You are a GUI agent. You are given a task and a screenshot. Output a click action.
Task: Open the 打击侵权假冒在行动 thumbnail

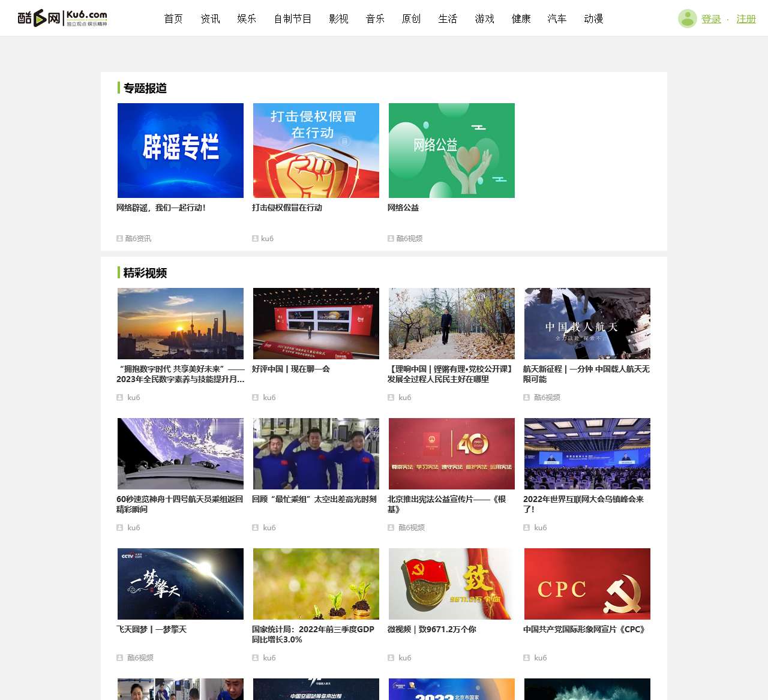point(316,151)
